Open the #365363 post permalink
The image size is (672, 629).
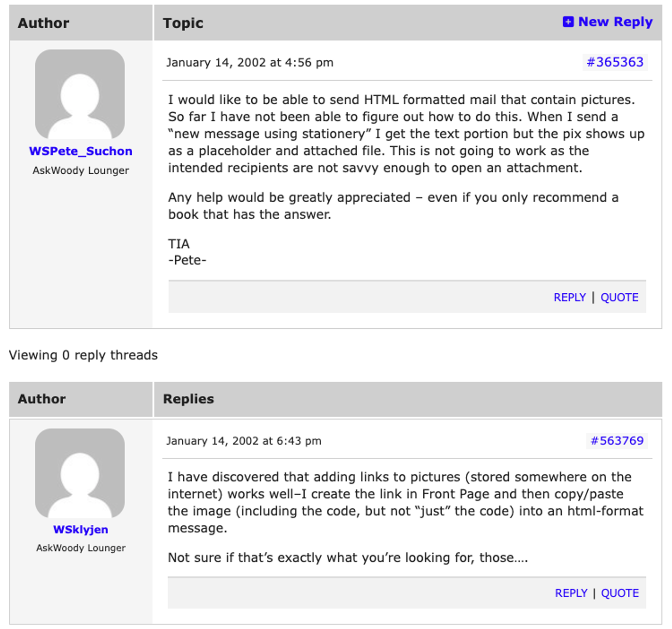615,62
